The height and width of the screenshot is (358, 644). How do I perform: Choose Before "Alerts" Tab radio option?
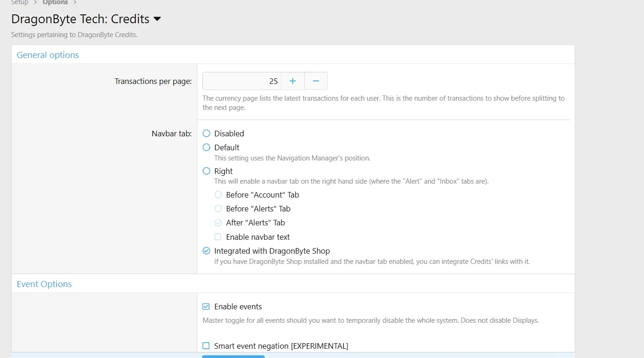[x=218, y=209]
